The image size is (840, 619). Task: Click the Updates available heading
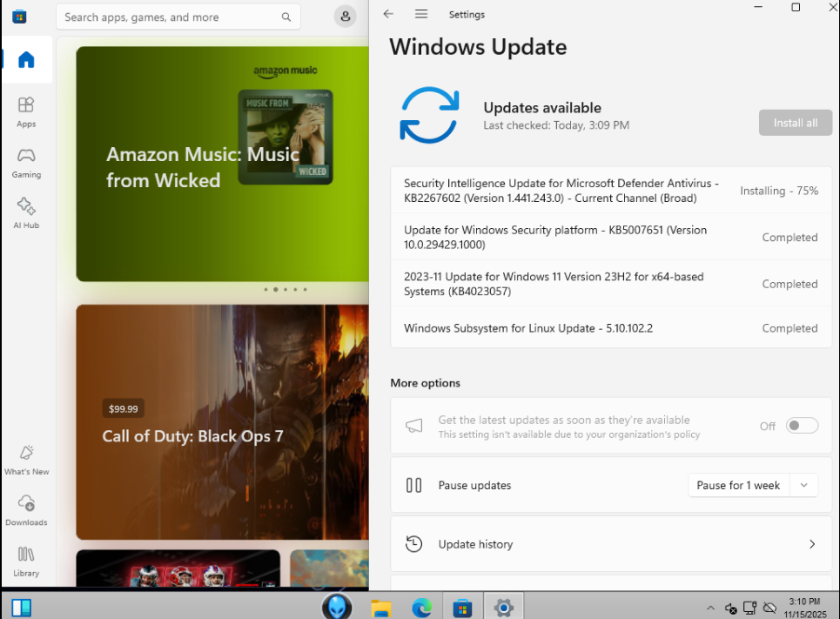542,108
